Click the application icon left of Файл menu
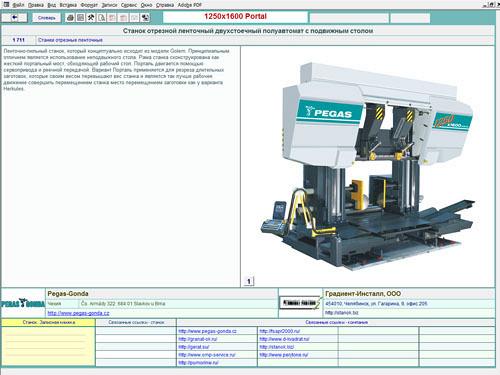This screenshot has height=375, width=500. click(6, 5)
